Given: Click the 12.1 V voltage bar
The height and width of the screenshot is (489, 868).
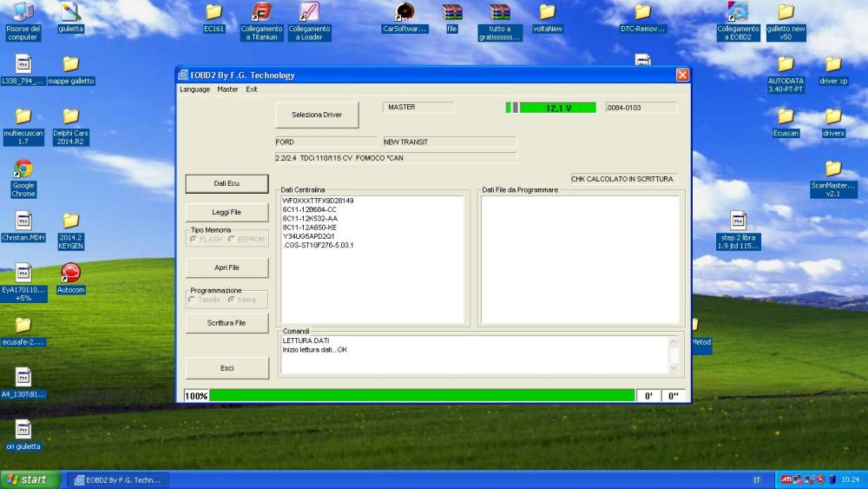Looking at the screenshot, I should [551, 108].
